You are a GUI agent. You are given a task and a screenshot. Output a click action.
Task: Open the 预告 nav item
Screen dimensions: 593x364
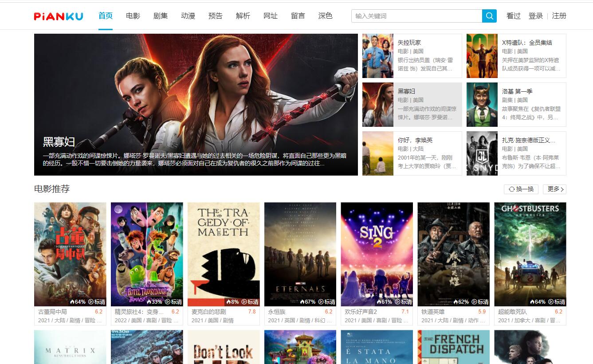216,16
